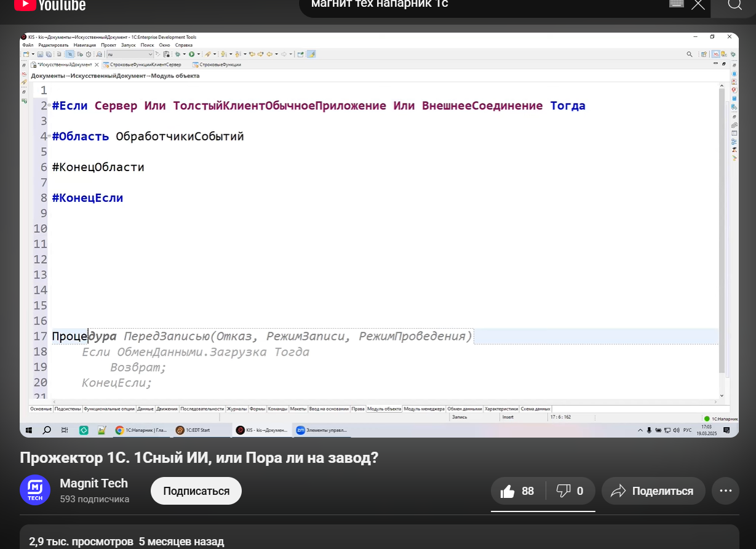Switch to СтроковыеФункцииКлиентСервер editor tab
Image resolution: width=756 pixels, height=549 pixels.
pos(142,64)
